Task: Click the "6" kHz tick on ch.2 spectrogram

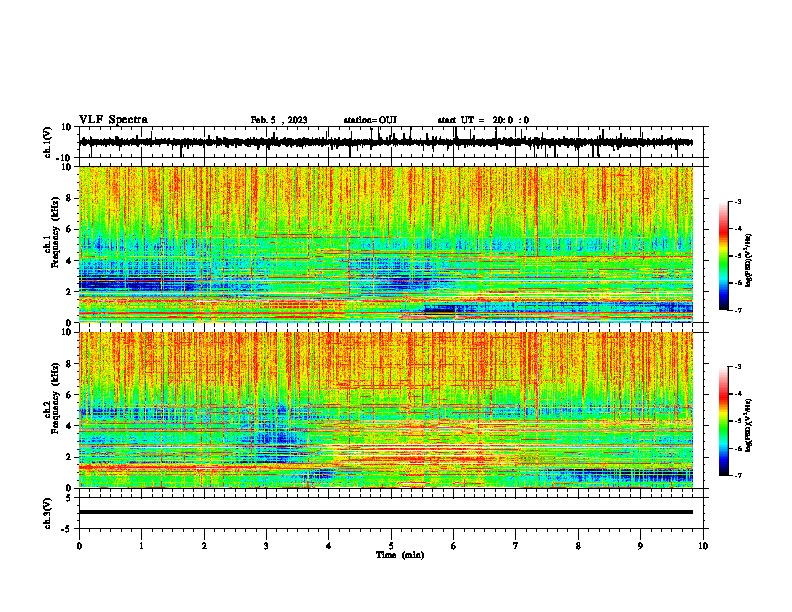Action: point(69,395)
